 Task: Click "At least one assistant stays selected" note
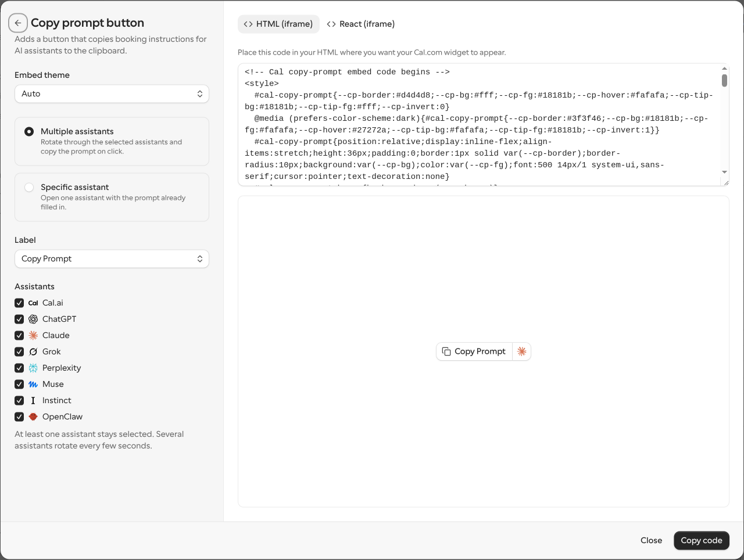point(99,440)
